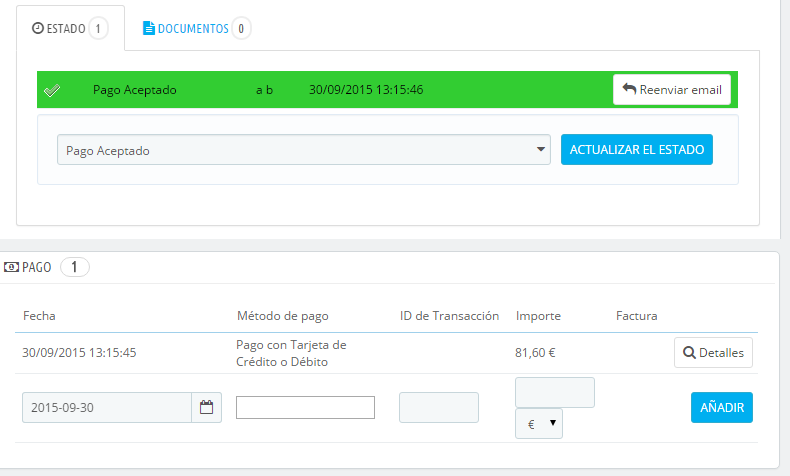Click Pago con Tarjeta de Crédito text
The image size is (790, 476).
(291, 353)
